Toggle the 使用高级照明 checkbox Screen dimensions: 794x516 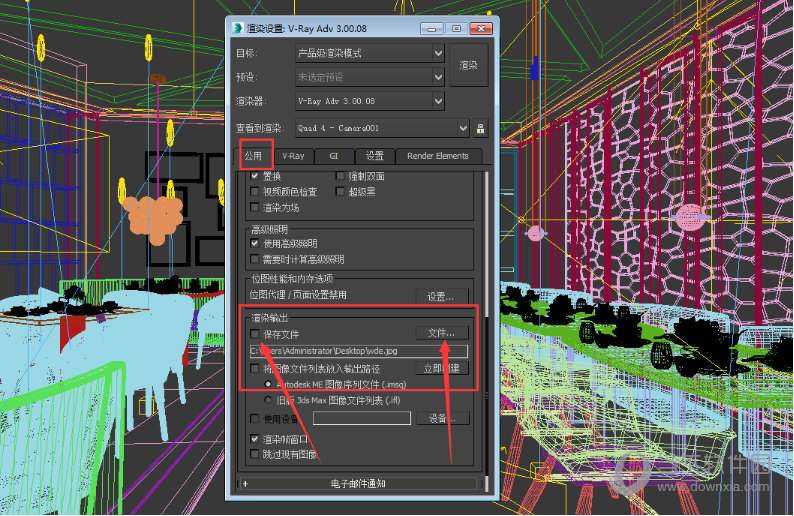tap(255, 244)
